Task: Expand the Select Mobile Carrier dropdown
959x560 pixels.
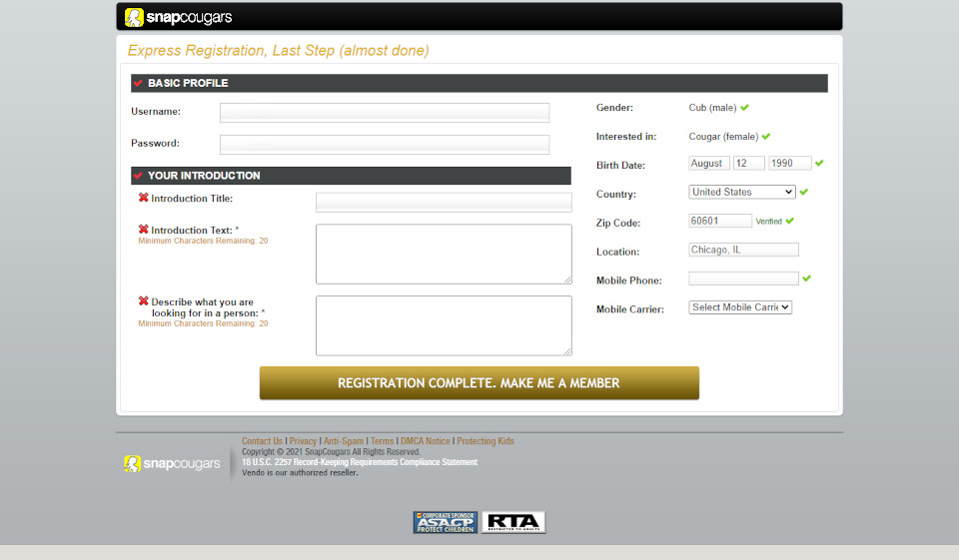Action: (x=740, y=307)
